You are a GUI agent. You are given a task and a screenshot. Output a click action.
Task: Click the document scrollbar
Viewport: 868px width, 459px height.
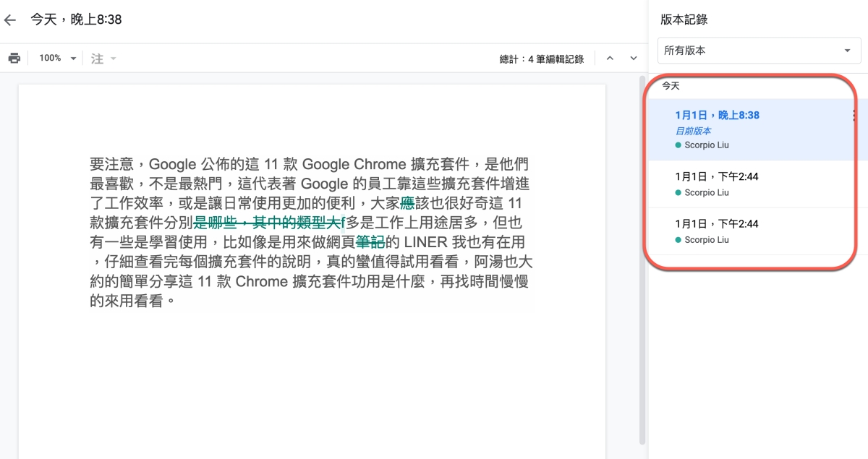642,260
